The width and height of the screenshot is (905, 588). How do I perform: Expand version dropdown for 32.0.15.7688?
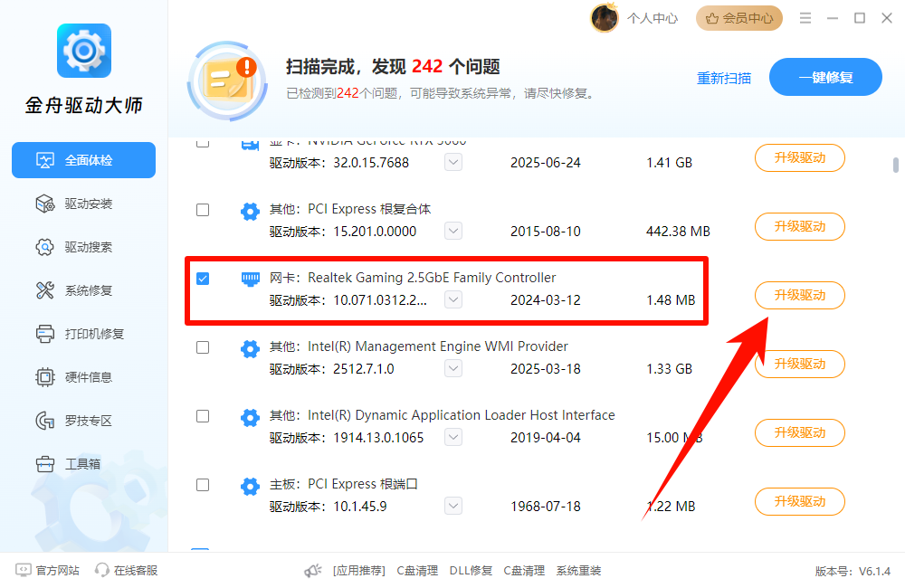(453, 162)
